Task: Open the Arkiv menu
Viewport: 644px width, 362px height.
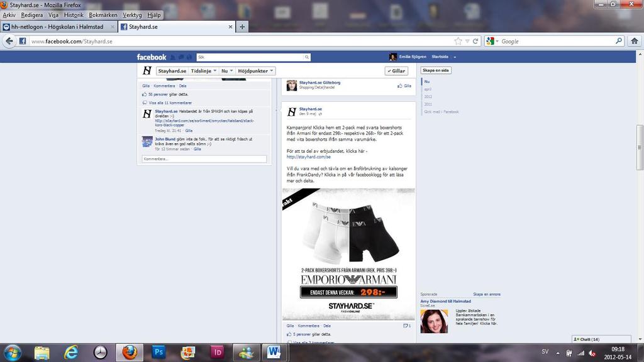Action: click(9, 15)
